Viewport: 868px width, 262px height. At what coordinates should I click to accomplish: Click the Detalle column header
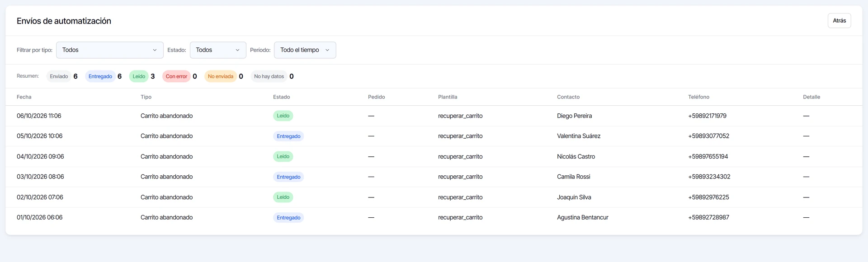811,97
